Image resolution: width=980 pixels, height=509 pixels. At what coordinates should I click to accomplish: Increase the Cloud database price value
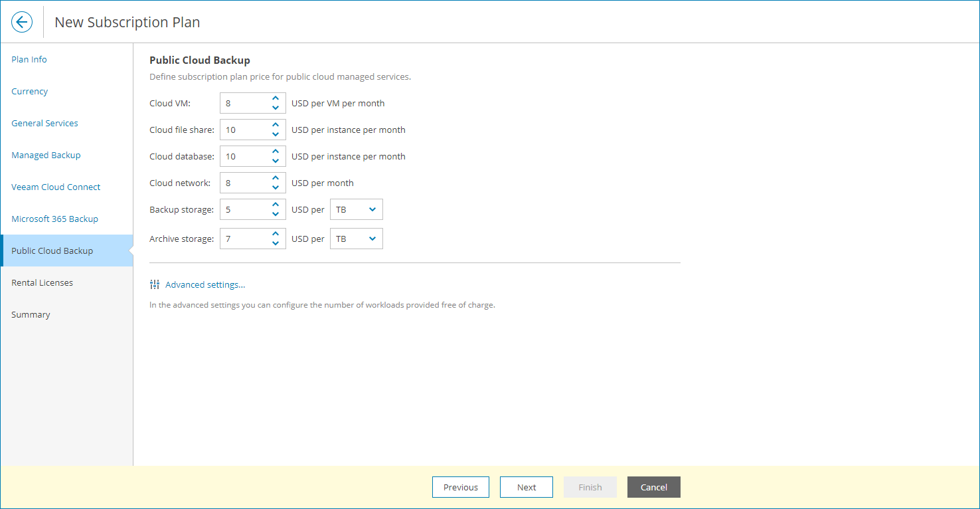click(x=276, y=152)
